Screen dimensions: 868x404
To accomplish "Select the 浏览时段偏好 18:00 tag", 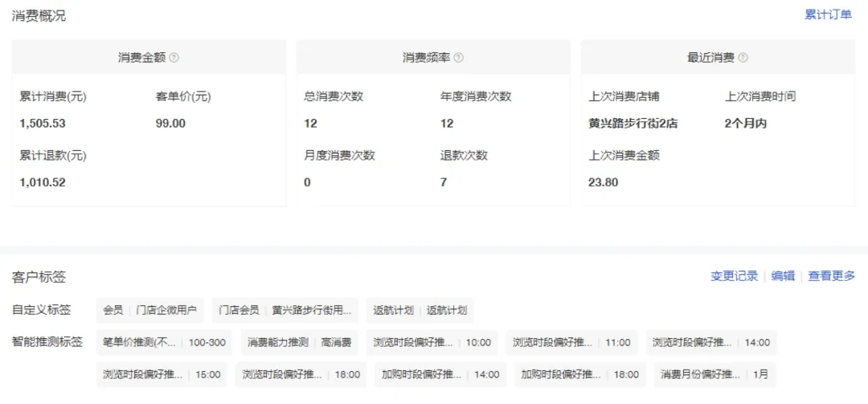I will point(301,374).
